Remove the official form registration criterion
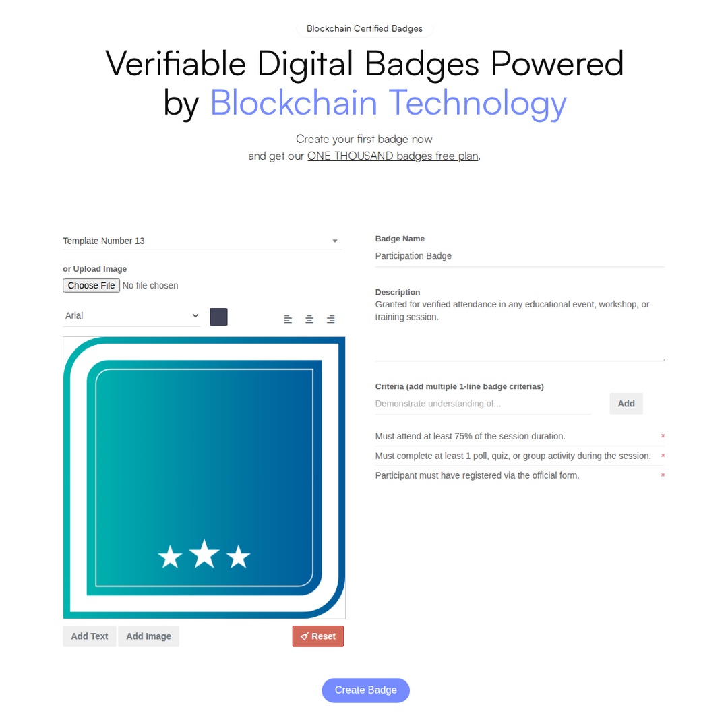 click(x=663, y=475)
